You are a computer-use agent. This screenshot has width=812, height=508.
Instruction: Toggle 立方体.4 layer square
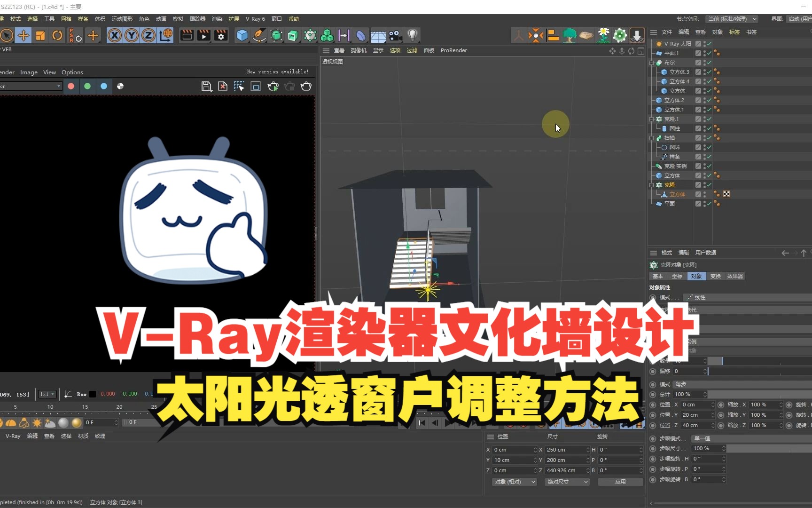point(698,81)
